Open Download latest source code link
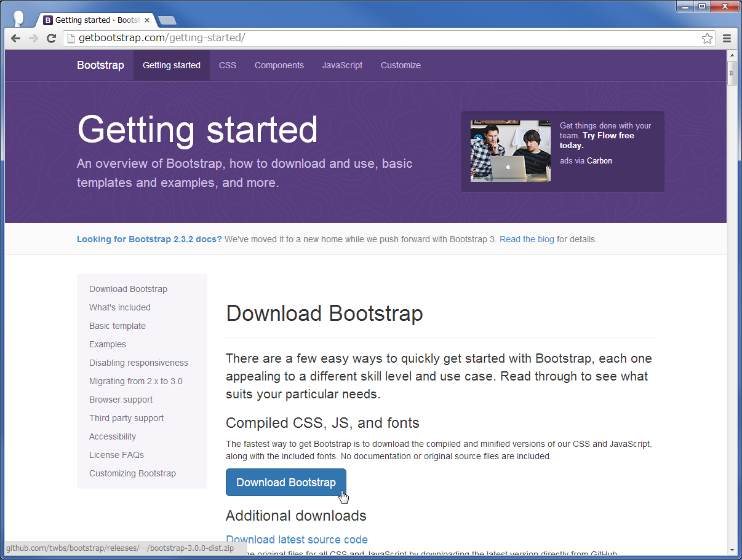This screenshot has height=560, width=742. [297, 540]
